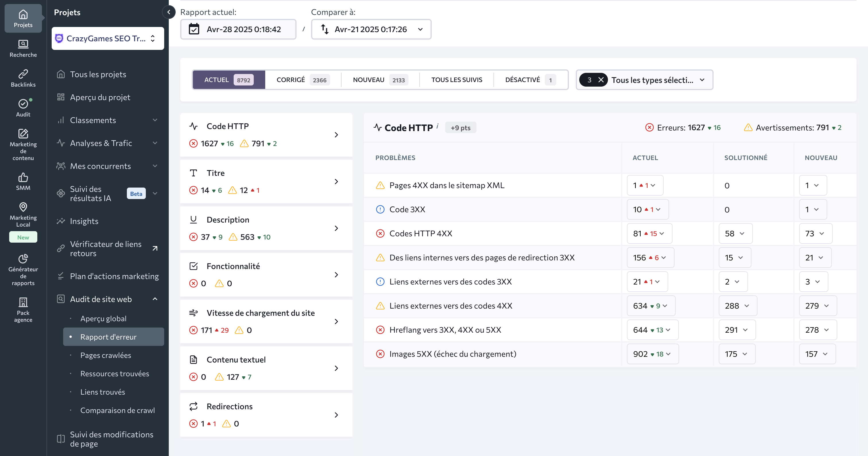Open the Vitesse de chargement du site card
The image size is (868, 456).
[x=266, y=321]
